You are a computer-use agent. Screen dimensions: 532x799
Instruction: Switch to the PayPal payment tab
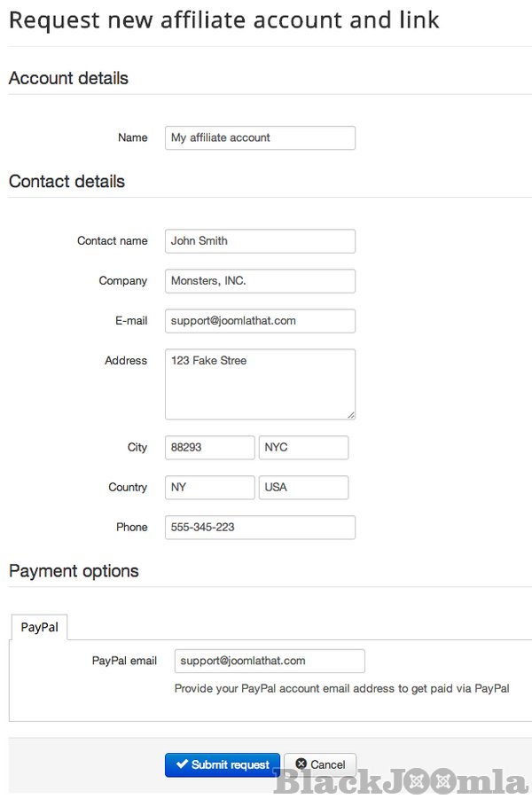coord(40,627)
